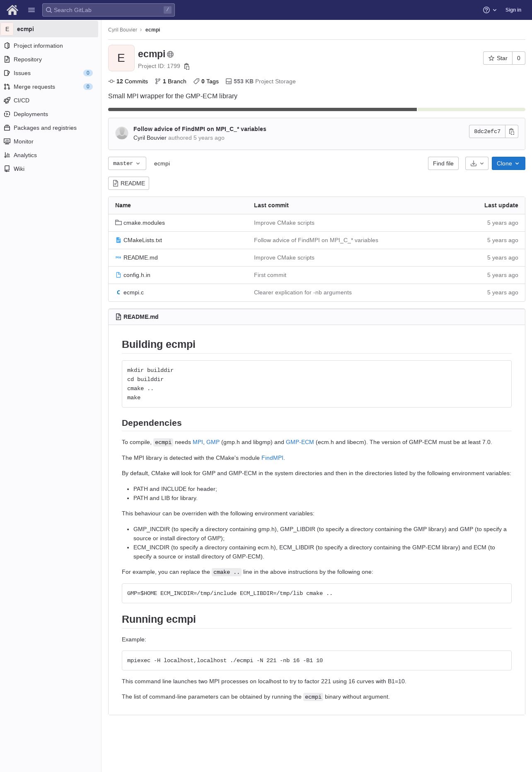Click the Last commit column header

click(271, 205)
